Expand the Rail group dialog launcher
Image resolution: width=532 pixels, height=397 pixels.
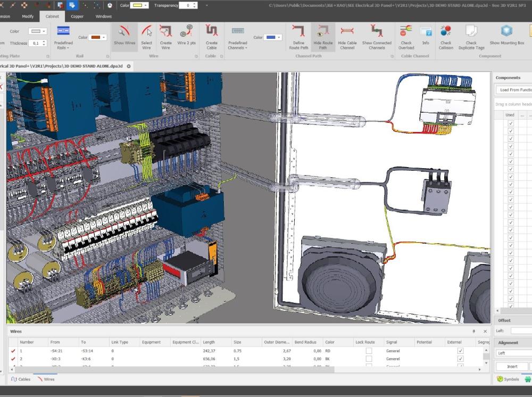pyautogui.click(x=107, y=56)
